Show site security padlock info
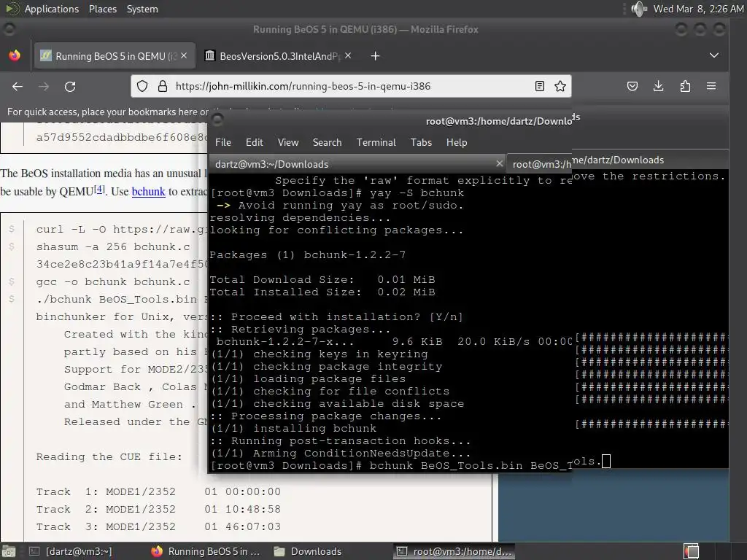The image size is (747, 560). click(163, 86)
